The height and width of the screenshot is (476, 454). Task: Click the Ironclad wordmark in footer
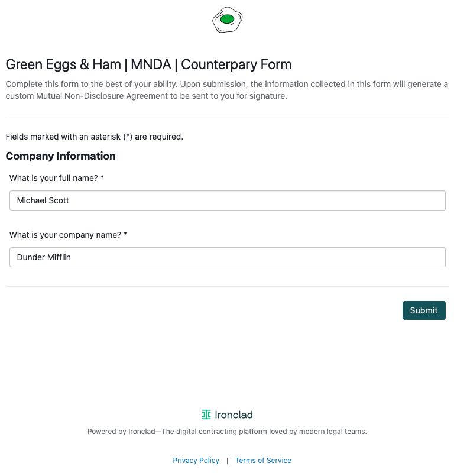(234, 415)
